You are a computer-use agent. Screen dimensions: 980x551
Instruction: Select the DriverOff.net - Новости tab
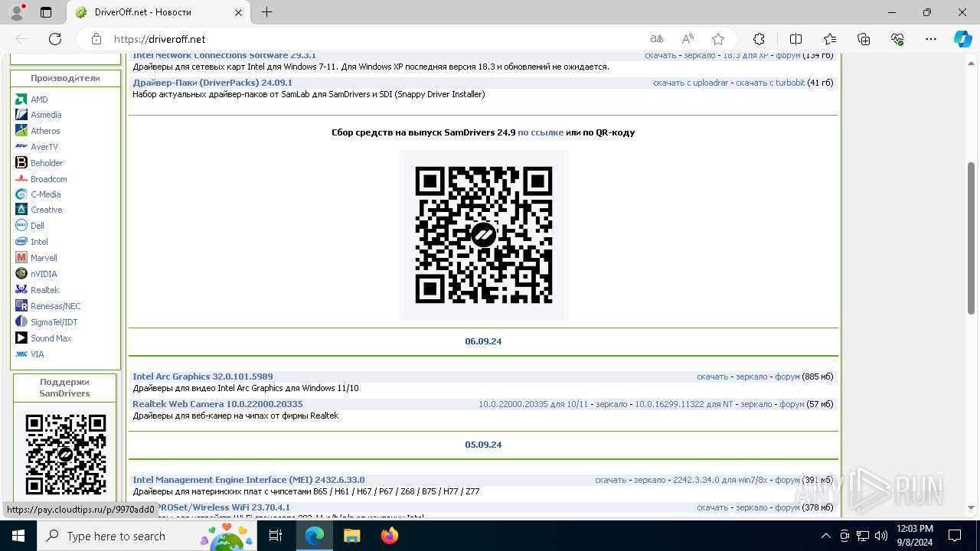(160, 12)
